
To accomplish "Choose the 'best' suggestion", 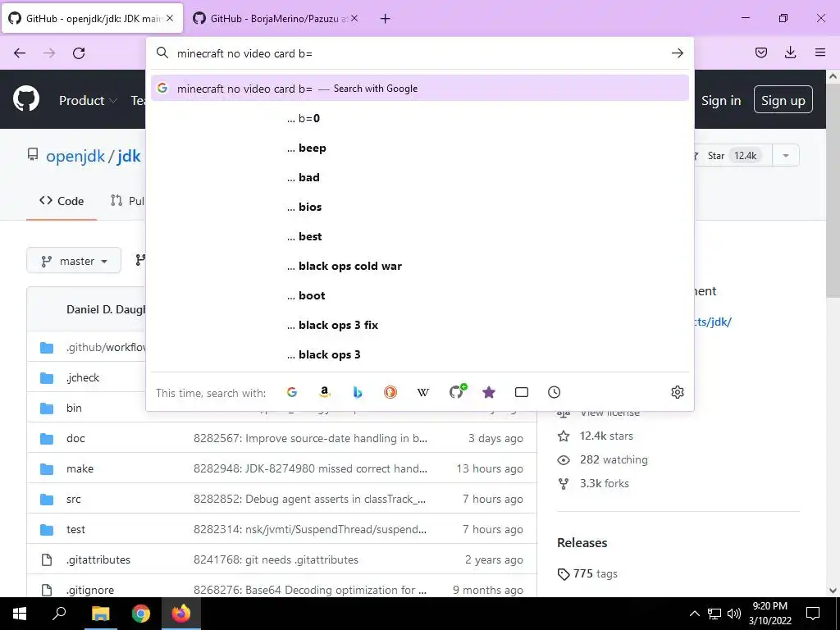I will pyautogui.click(x=420, y=236).
